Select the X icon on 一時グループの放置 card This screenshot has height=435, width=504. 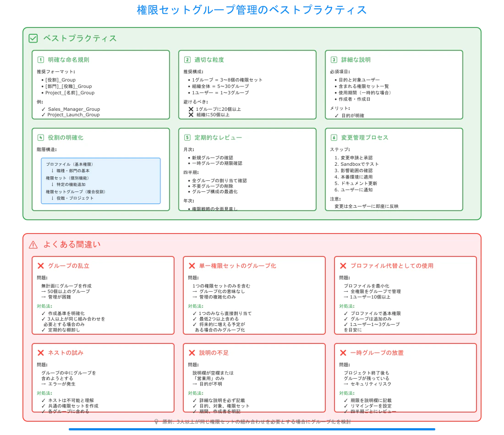tap(342, 353)
